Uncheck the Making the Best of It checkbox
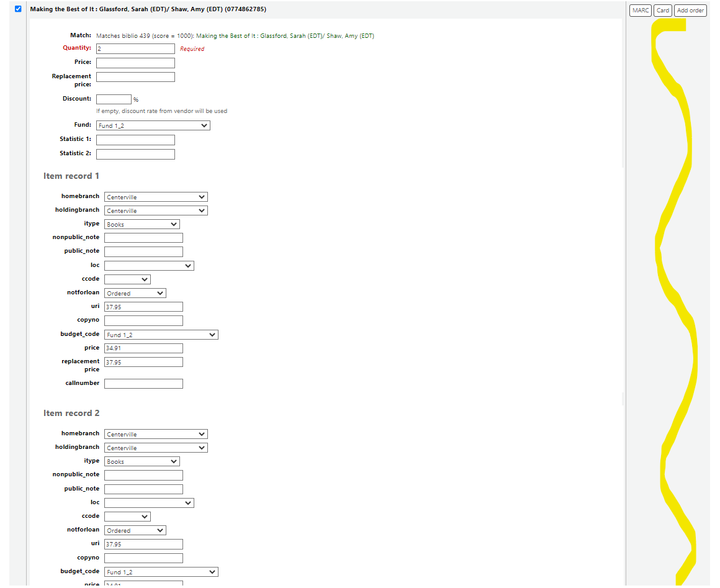Image resolution: width=720 pixels, height=588 pixels. [18, 9]
